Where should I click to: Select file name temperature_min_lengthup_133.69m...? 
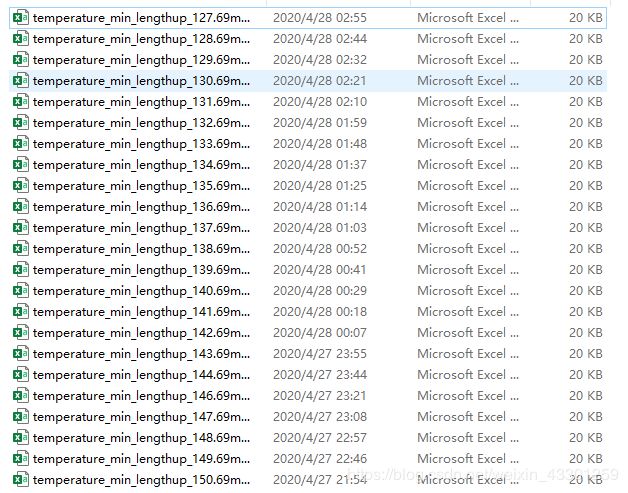(x=141, y=144)
